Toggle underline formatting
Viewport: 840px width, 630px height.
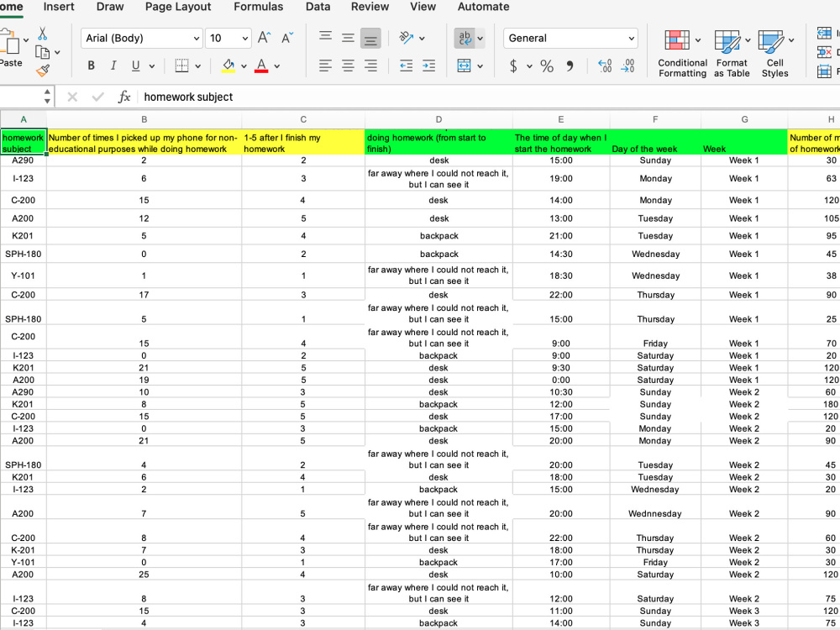pyautogui.click(x=135, y=66)
